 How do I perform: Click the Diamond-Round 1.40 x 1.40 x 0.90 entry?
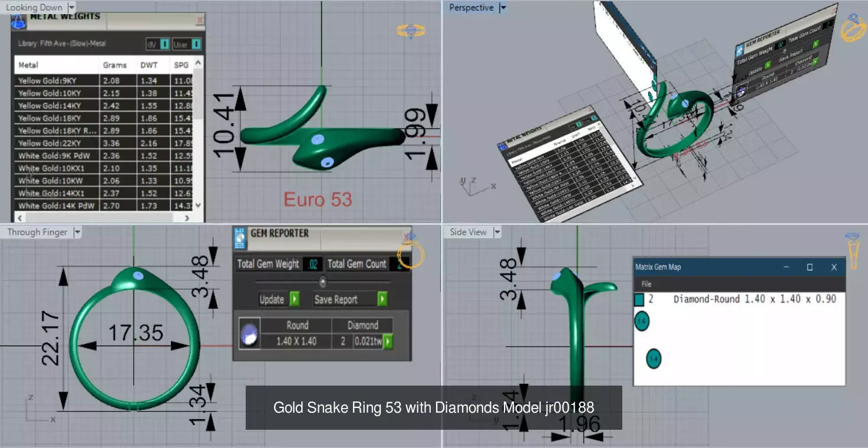point(755,299)
